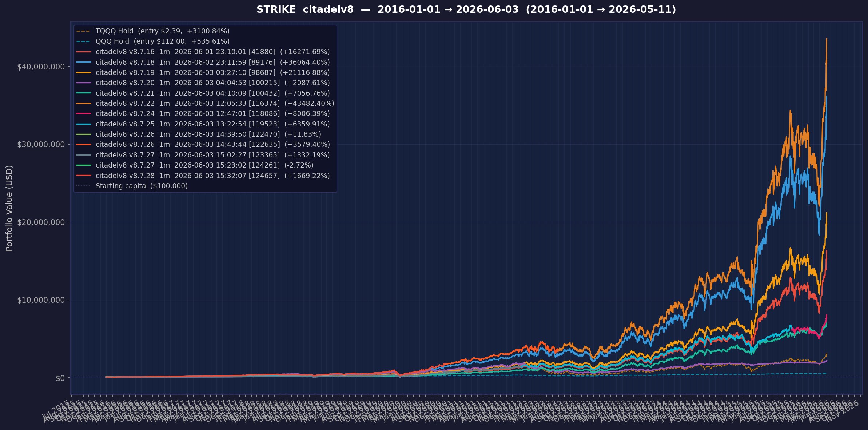Click legend entry citadelv8 v8.7.24

[x=203, y=114]
